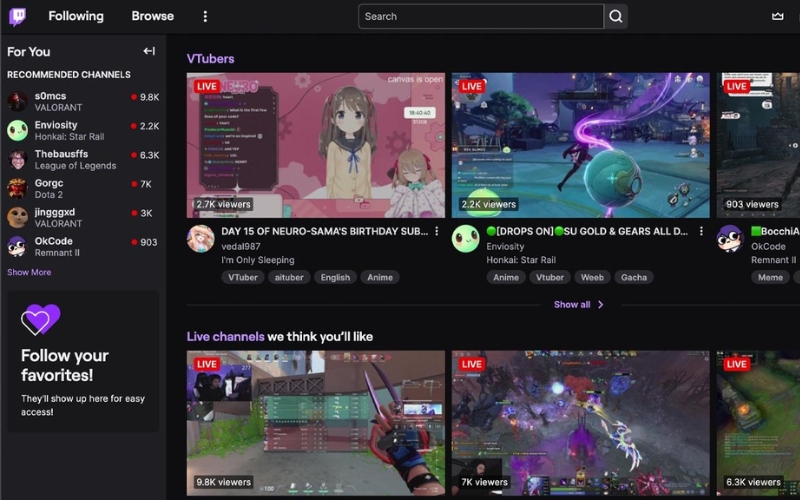800x500 pixels.
Task: Open OkCode avatar in Recommended Channels sidebar
Action: (17, 247)
